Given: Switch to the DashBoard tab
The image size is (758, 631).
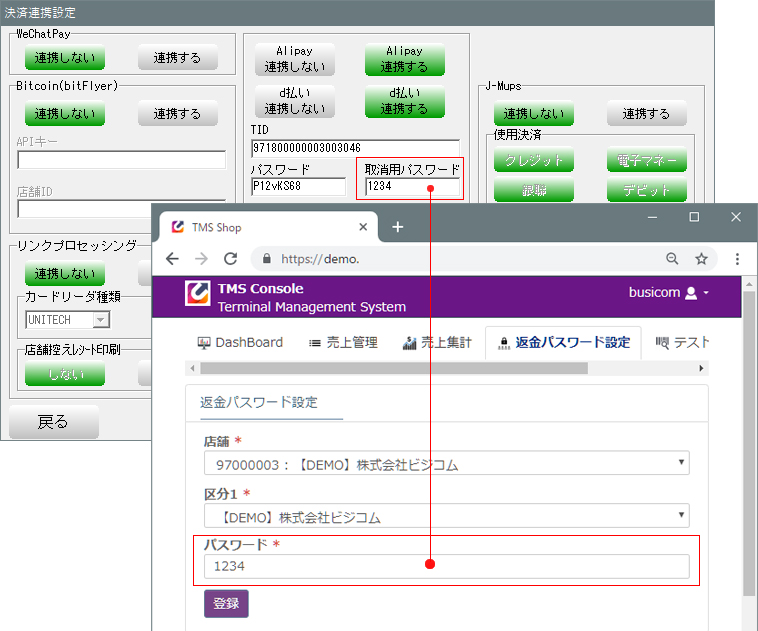Looking at the screenshot, I should (240, 342).
